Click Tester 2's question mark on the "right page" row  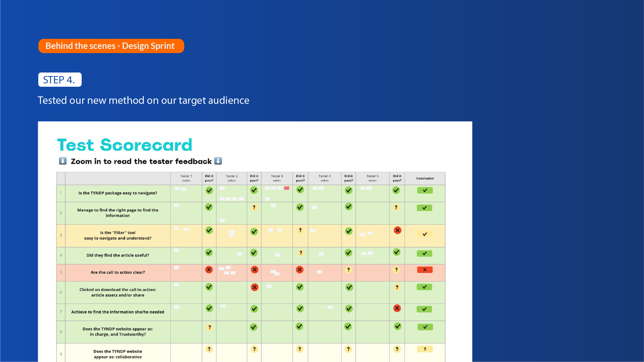[254, 207]
